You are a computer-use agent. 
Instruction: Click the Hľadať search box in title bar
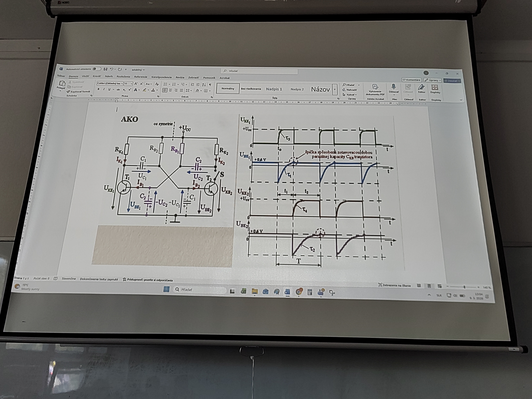[x=259, y=71]
